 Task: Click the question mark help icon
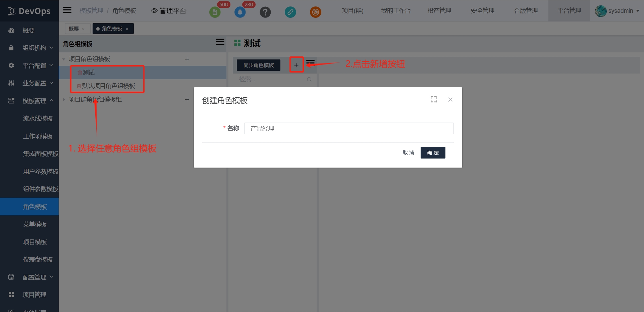265,12
